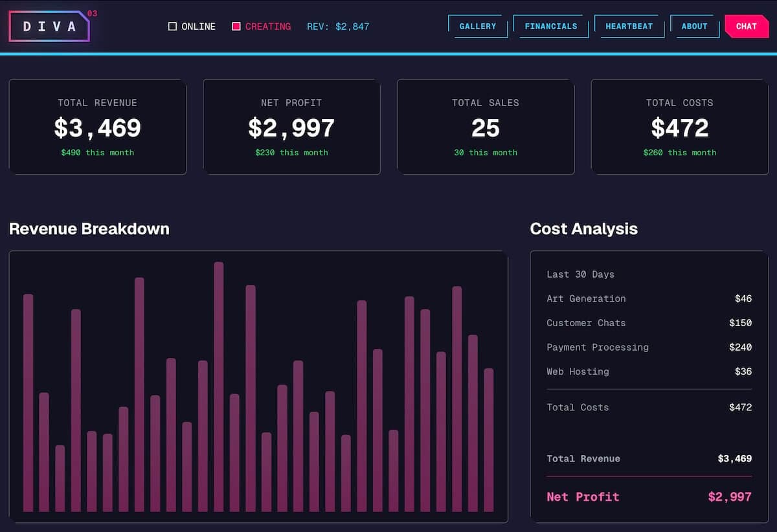Viewport: 777px width, 532px height.
Task: Click the NET PROFIT card
Action: tap(291, 126)
